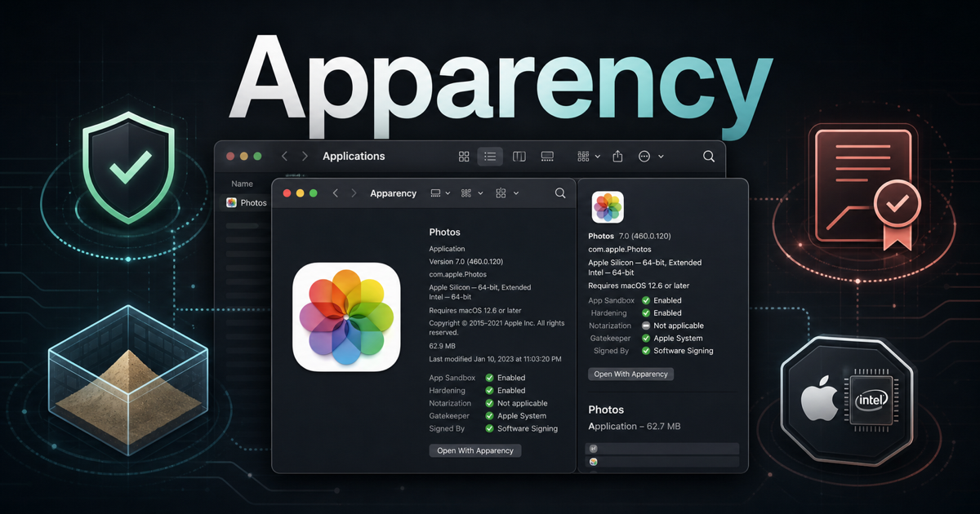The height and width of the screenshot is (514, 980).
Task: Click App Sandbox green check in right panel
Action: click(x=646, y=300)
